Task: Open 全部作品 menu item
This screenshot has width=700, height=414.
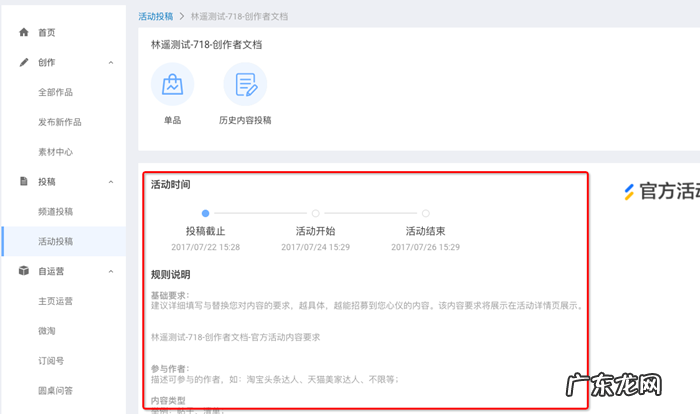Action: [x=55, y=92]
